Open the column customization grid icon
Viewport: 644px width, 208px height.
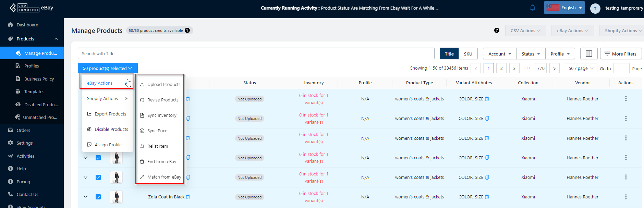click(589, 53)
